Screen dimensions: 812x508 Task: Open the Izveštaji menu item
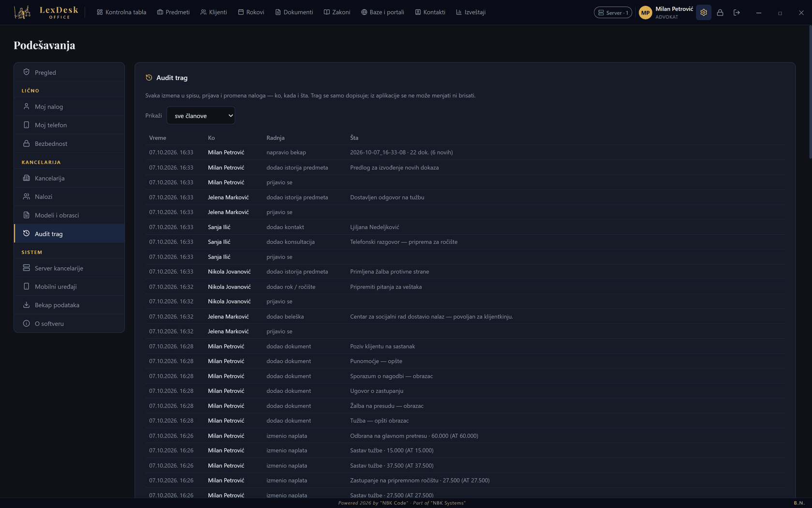(471, 12)
